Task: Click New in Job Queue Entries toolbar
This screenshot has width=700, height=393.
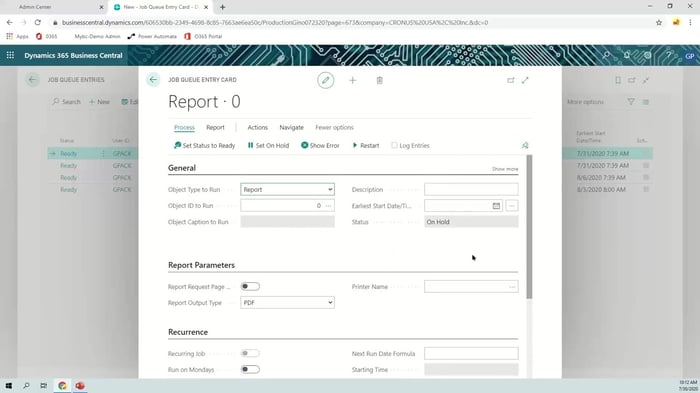Action: click(x=99, y=102)
